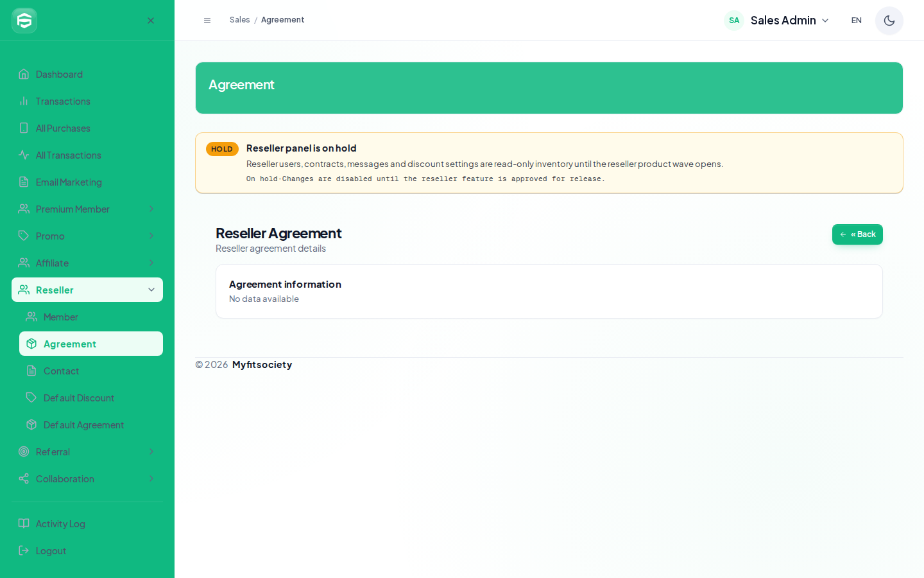Click the Logout exit icon
The width and height of the screenshot is (924, 578).
tap(24, 550)
